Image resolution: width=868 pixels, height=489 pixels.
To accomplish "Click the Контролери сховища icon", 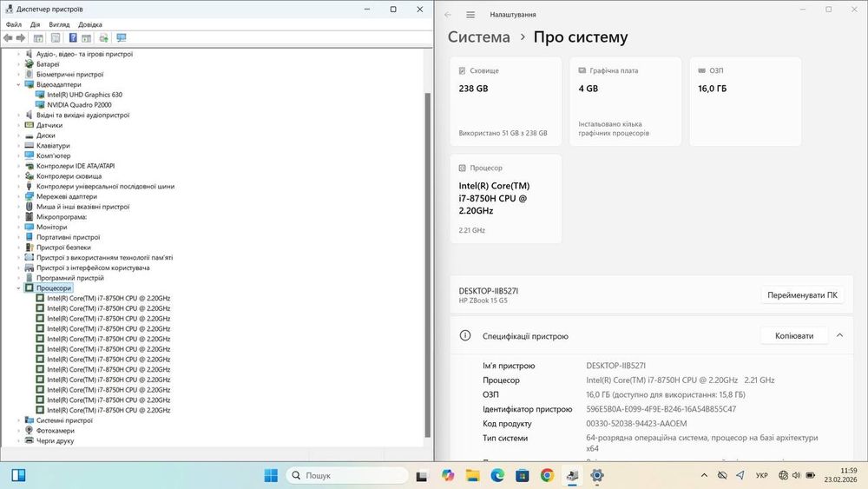I will pos(30,176).
